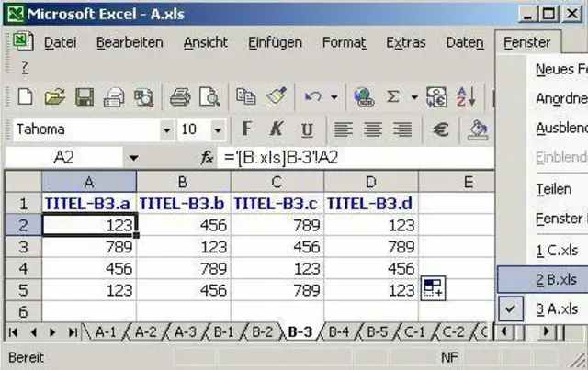Open the Daten menu

click(465, 42)
